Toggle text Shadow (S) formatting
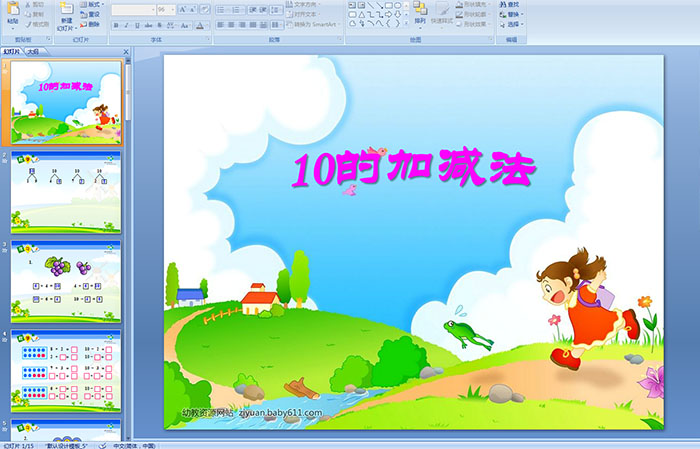Viewport: 700px width, 449px height. tap(159, 25)
